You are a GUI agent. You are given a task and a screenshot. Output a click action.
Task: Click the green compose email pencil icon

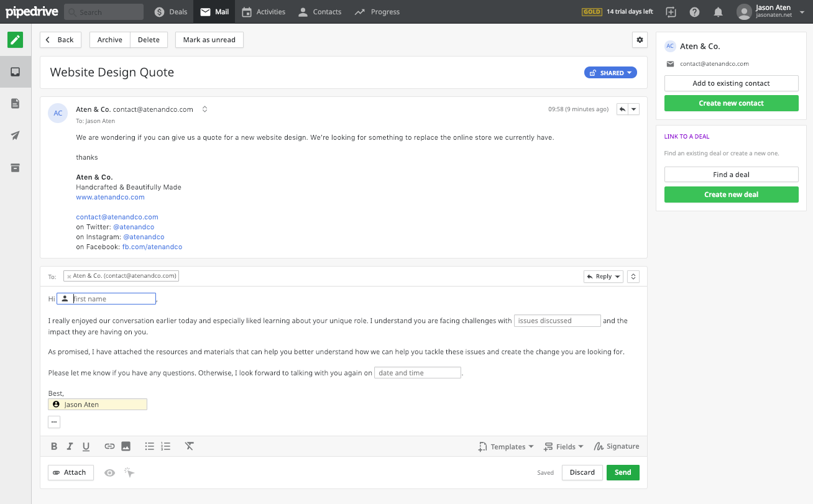15,40
